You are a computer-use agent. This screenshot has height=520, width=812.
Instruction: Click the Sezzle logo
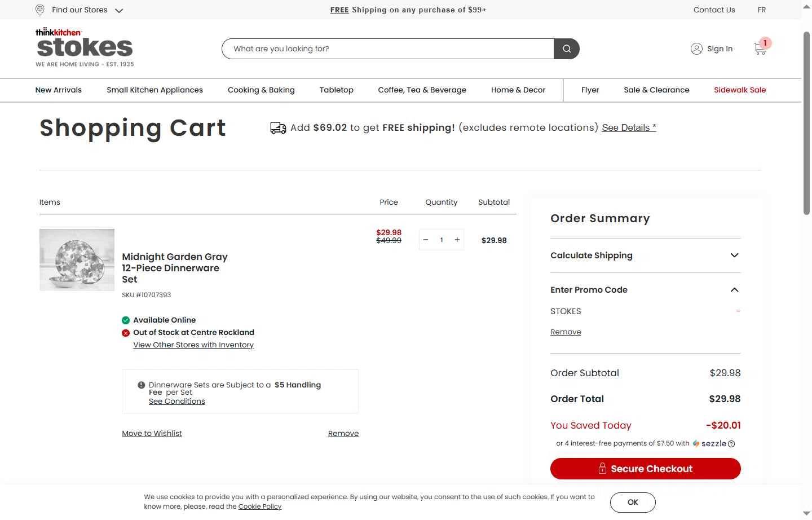point(710,443)
